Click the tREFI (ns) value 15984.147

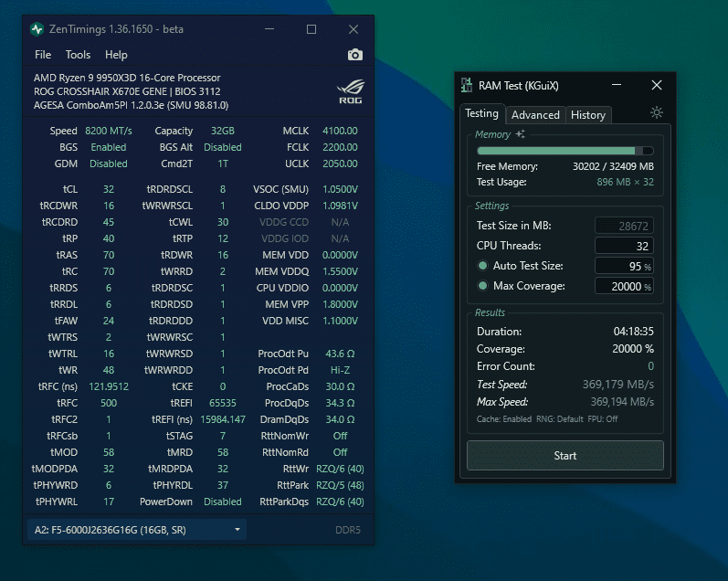click(x=223, y=419)
